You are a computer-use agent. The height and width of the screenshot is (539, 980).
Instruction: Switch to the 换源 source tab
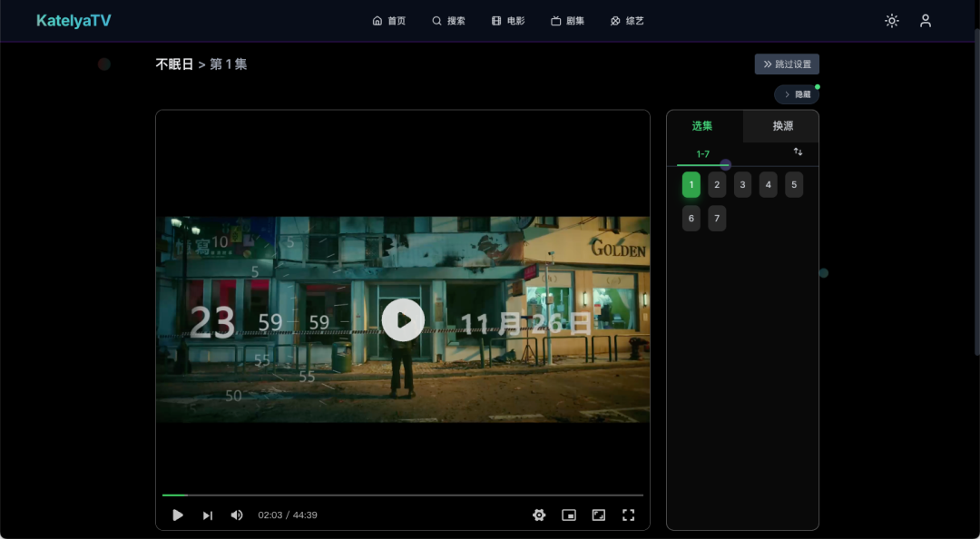point(781,126)
